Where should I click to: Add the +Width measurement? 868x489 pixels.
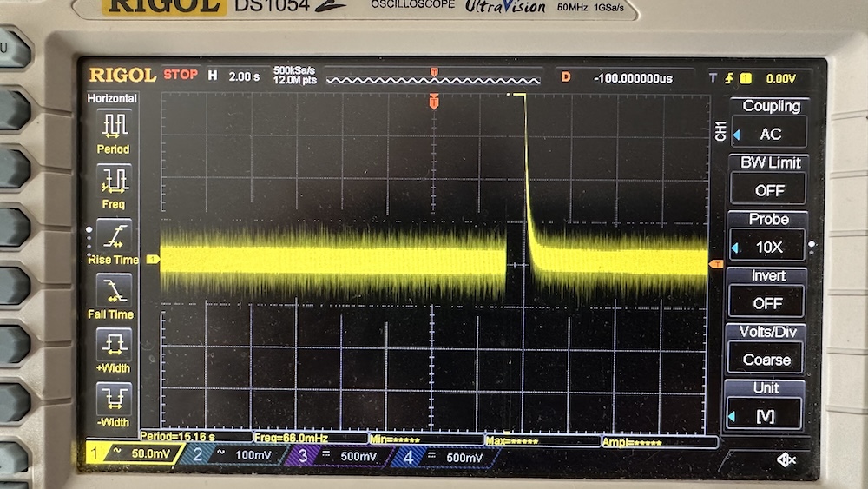click(x=114, y=345)
